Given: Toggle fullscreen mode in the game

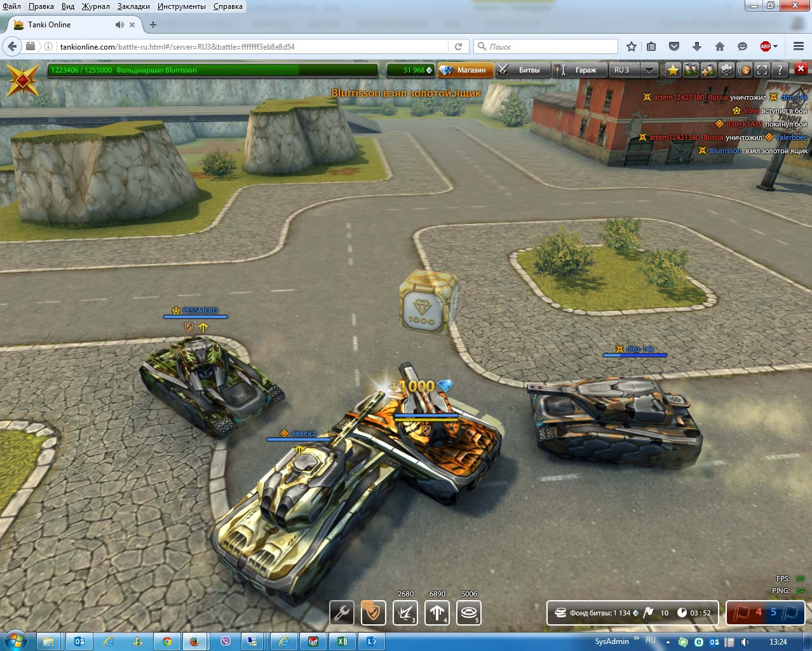Looking at the screenshot, I should pyautogui.click(x=762, y=70).
